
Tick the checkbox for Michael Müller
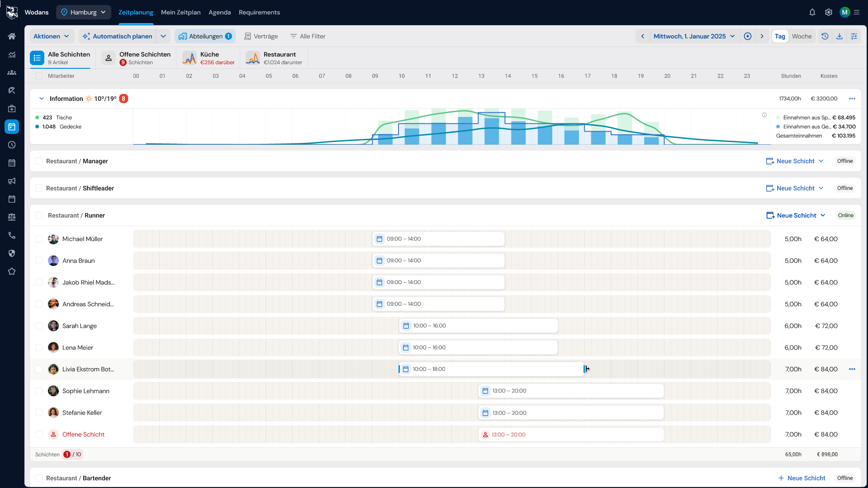coord(39,239)
